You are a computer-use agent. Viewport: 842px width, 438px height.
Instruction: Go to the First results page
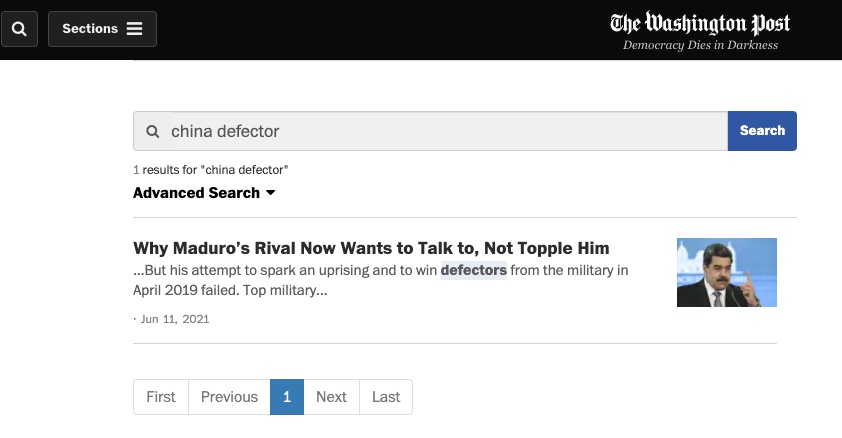coord(161,397)
